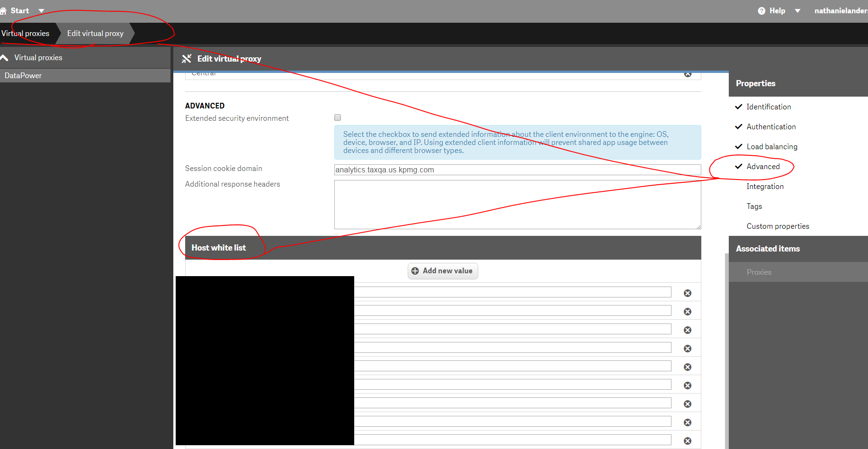The image size is (868, 449).
Task: Delete the fourth host white list entry
Action: tap(688, 349)
